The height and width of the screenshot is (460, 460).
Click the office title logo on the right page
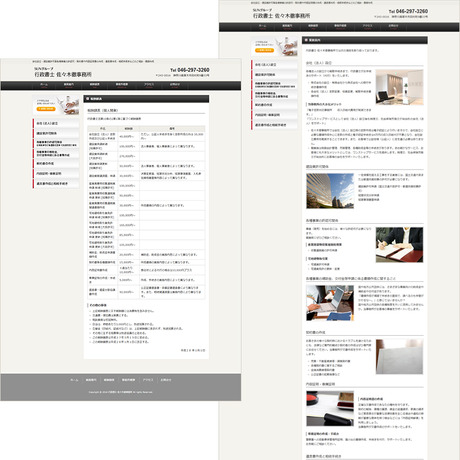point(281,15)
